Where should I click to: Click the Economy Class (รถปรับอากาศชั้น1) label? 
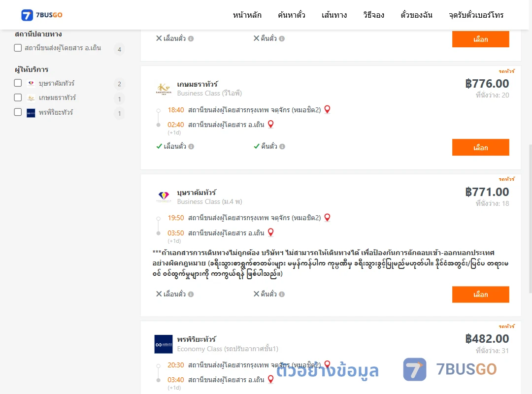pyautogui.click(x=228, y=349)
